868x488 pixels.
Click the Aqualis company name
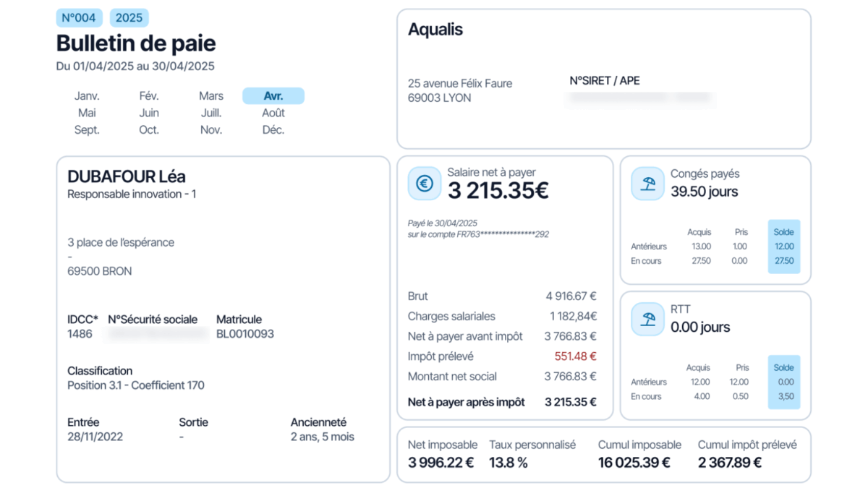[435, 30]
